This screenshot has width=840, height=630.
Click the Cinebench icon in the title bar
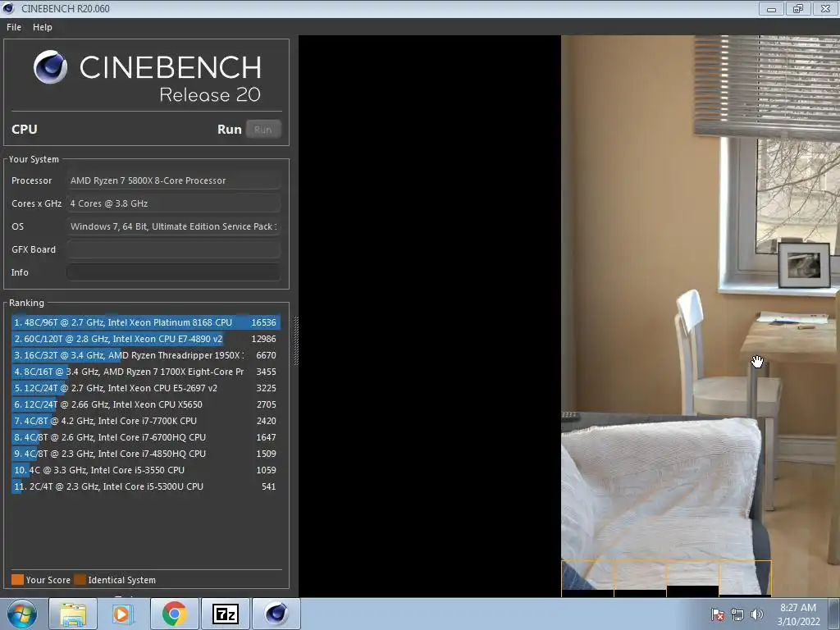pos(8,8)
